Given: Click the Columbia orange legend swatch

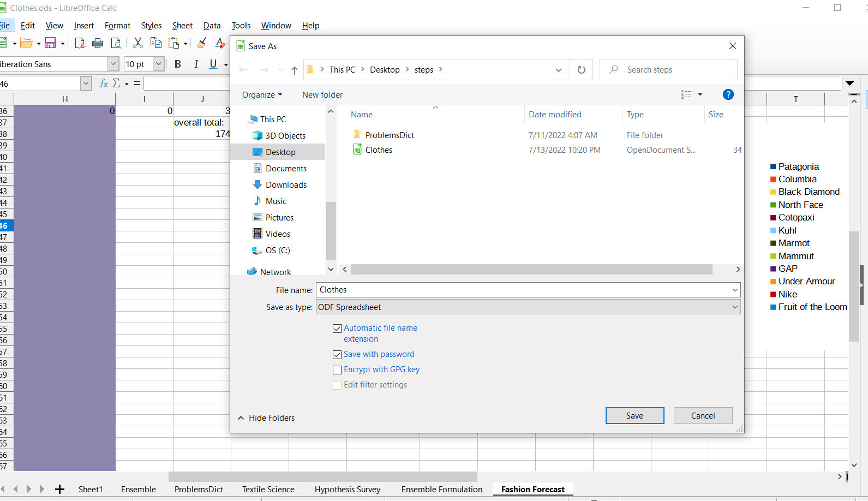Looking at the screenshot, I should [773, 179].
